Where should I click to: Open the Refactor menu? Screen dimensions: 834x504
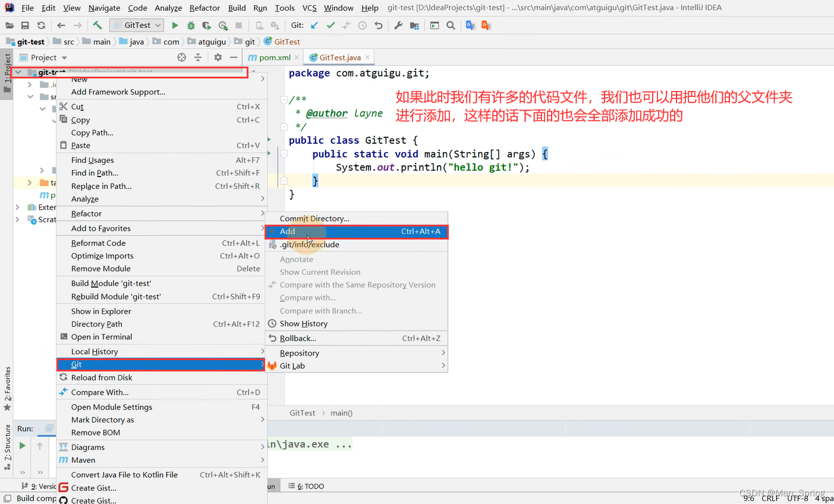pos(204,8)
